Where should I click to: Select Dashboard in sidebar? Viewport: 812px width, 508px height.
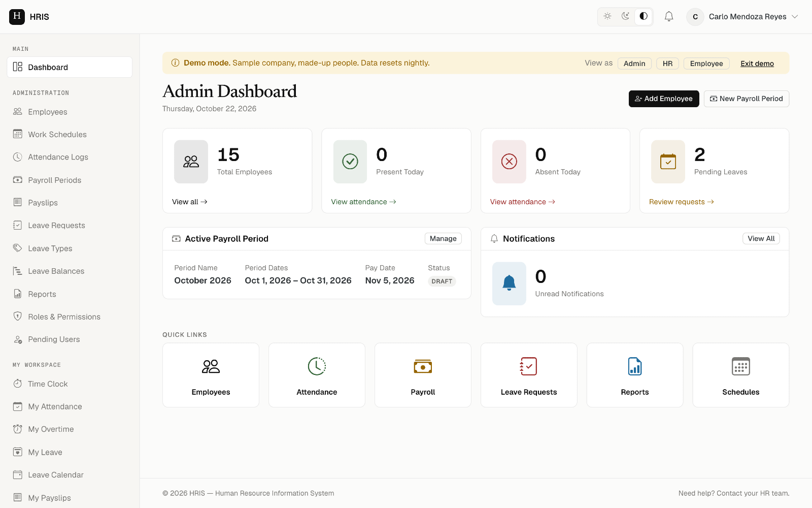(70, 67)
